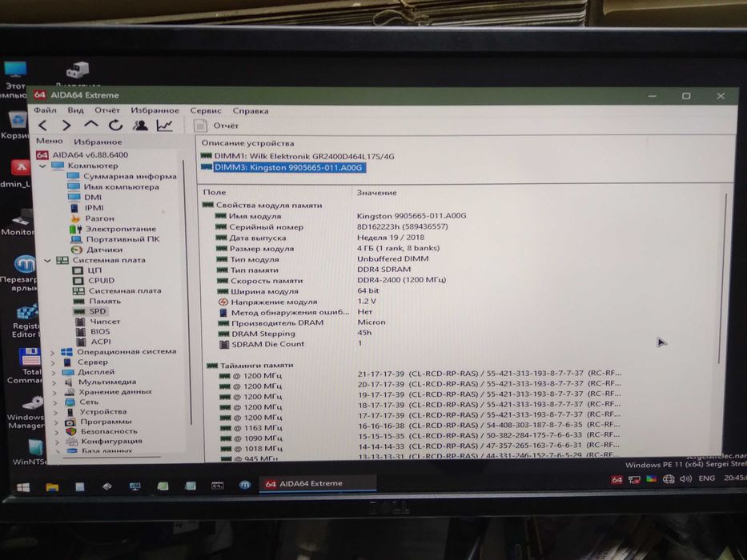Switch ENG keyboard language indicator
The height and width of the screenshot is (560, 747).
(x=706, y=478)
